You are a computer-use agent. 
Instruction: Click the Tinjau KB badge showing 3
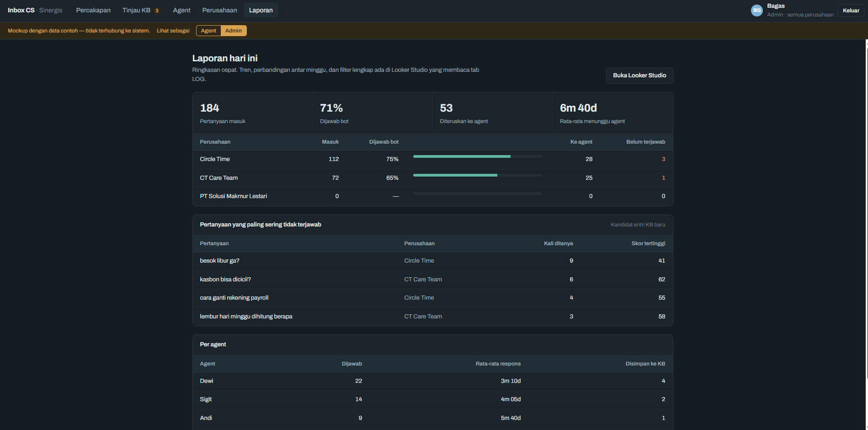point(157,11)
